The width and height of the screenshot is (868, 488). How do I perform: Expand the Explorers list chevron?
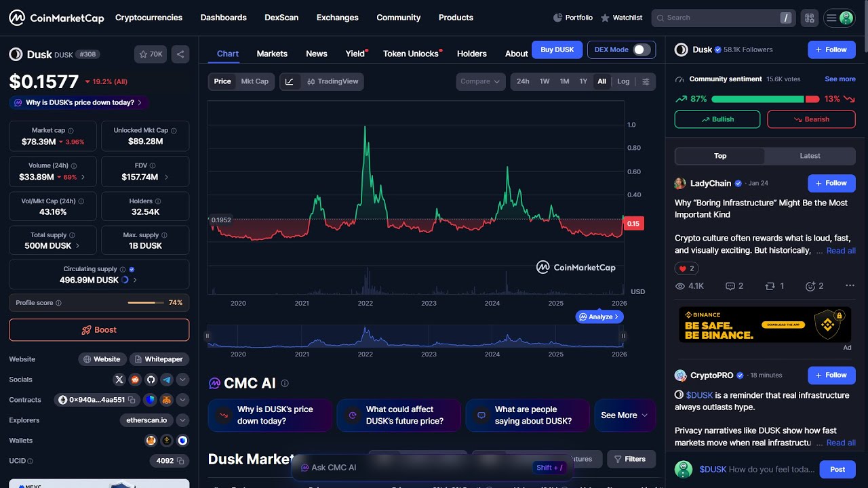(x=182, y=420)
